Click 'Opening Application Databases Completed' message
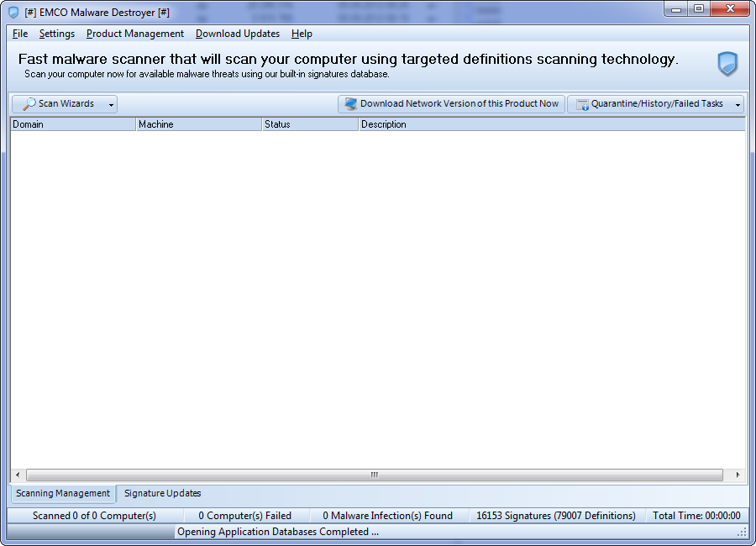 [278, 532]
